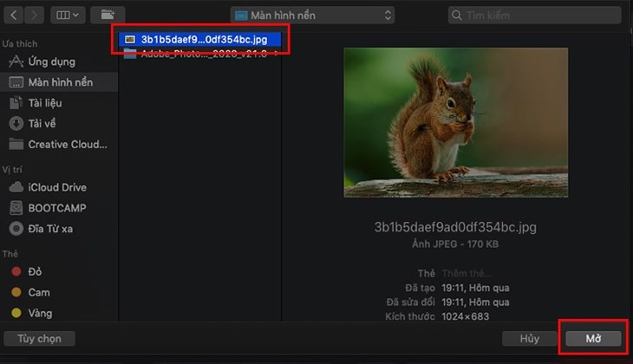Image resolution: width=633 pixels, height=364 pixels.
Task: Select Ứng dụng in the sidebar
Action: coord(52,62)
